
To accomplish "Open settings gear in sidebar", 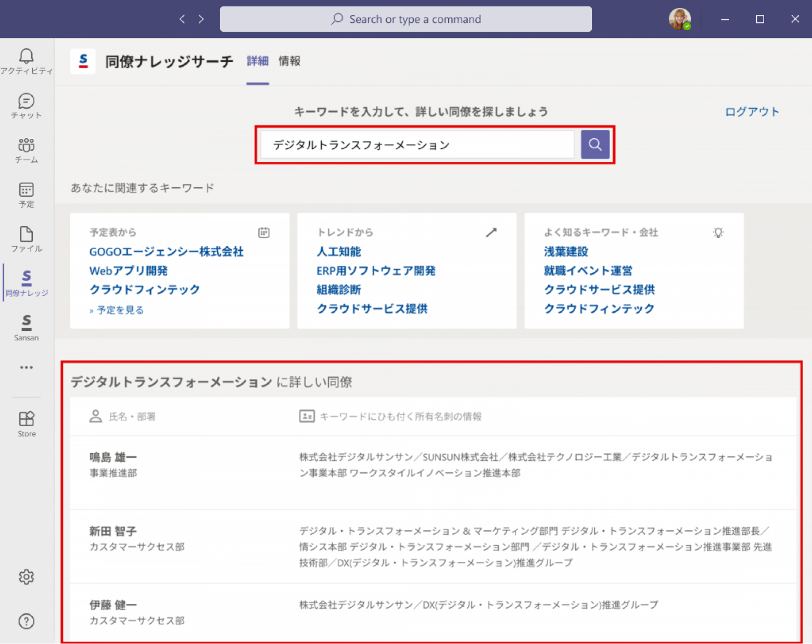I will click(x=26, y=577).
